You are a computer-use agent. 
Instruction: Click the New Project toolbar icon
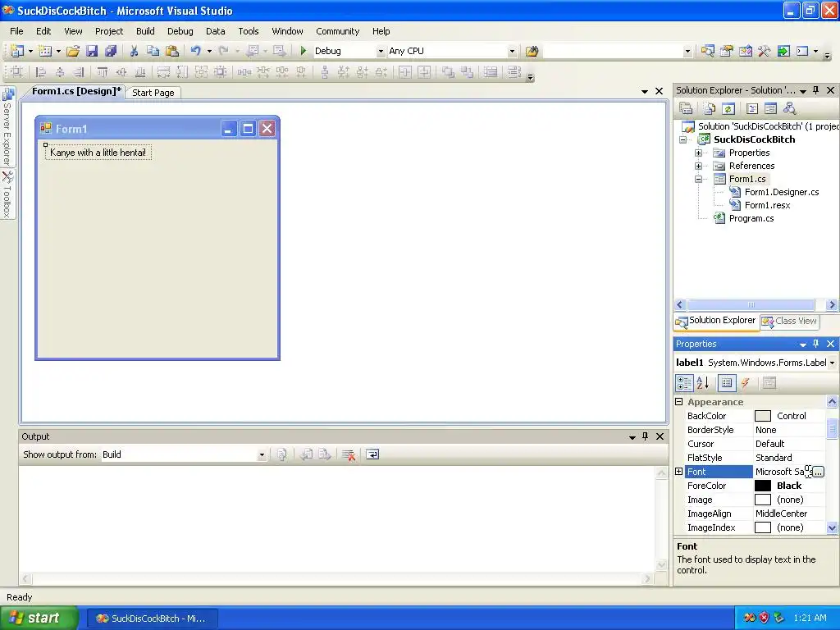[x=16, y=51]
